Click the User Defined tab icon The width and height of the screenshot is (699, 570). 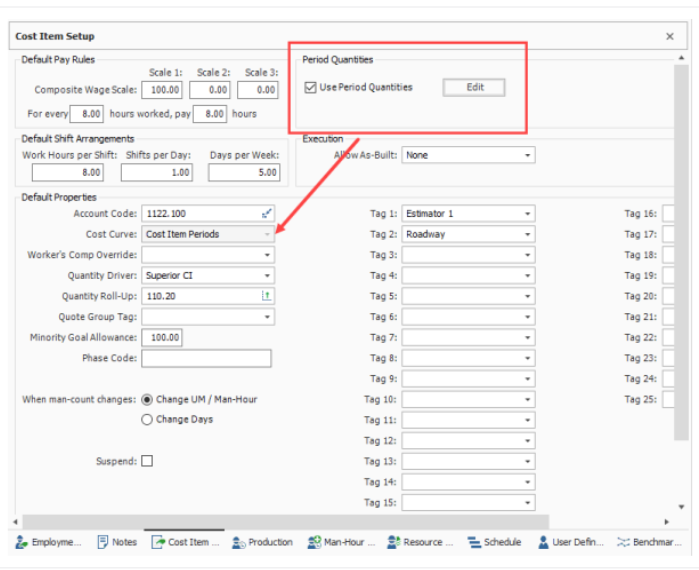tap(543, 542)
